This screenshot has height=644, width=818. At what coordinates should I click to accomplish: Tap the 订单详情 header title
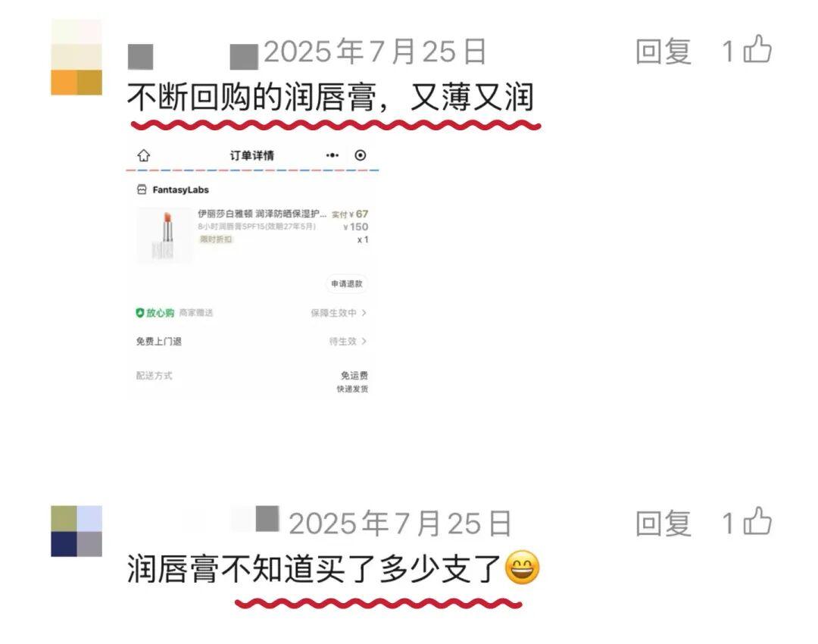pyautogui.click(x=252, y=155)
